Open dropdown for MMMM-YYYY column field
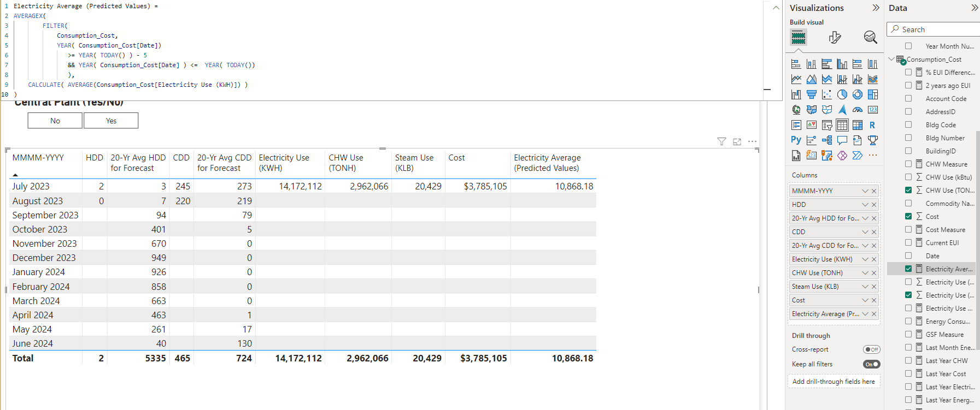 [865, 191]
